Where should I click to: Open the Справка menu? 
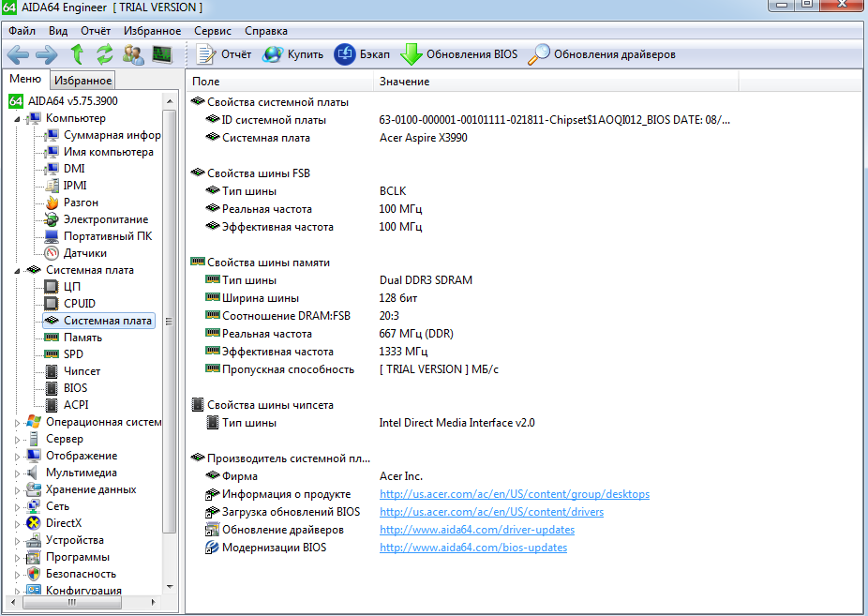(x=266, y=31)
